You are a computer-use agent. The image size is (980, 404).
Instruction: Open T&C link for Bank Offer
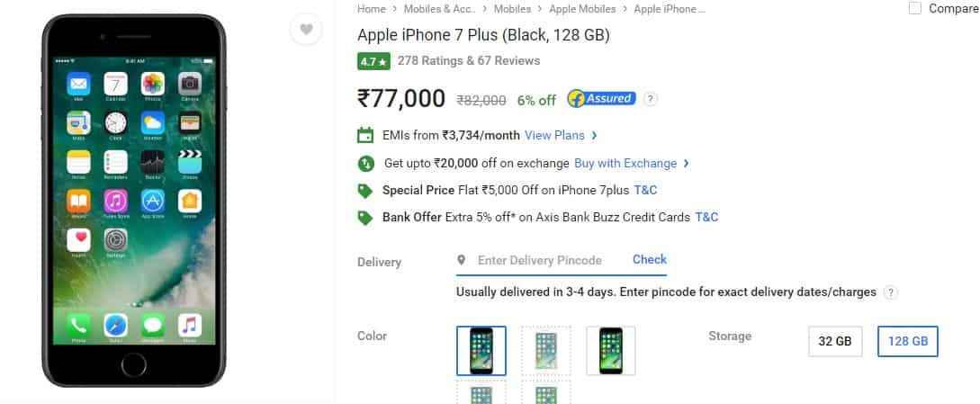706,217
